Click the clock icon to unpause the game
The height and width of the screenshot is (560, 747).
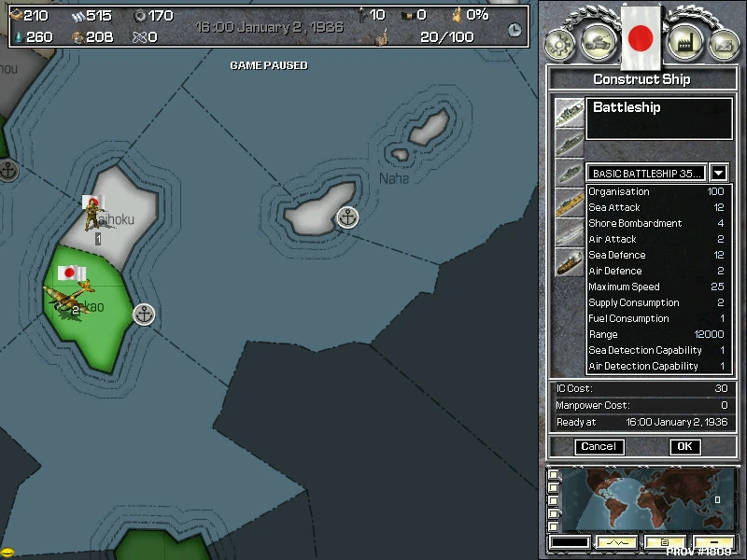click(x=514, y=30)
